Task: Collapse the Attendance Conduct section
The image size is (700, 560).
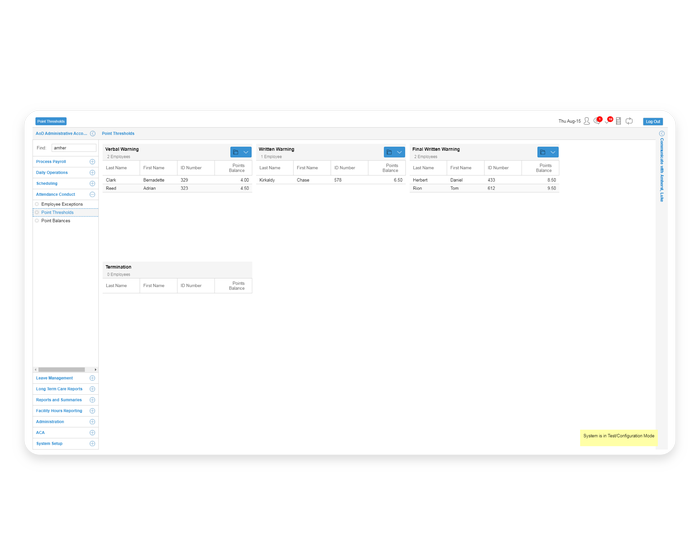Action: [92, 194]
